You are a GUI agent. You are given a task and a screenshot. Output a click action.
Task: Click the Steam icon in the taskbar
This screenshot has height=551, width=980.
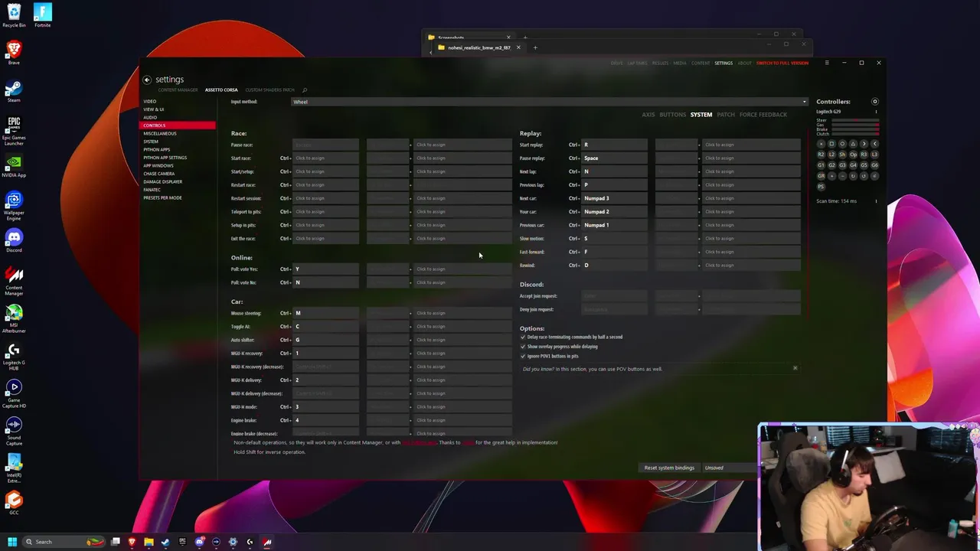[165, 542]
